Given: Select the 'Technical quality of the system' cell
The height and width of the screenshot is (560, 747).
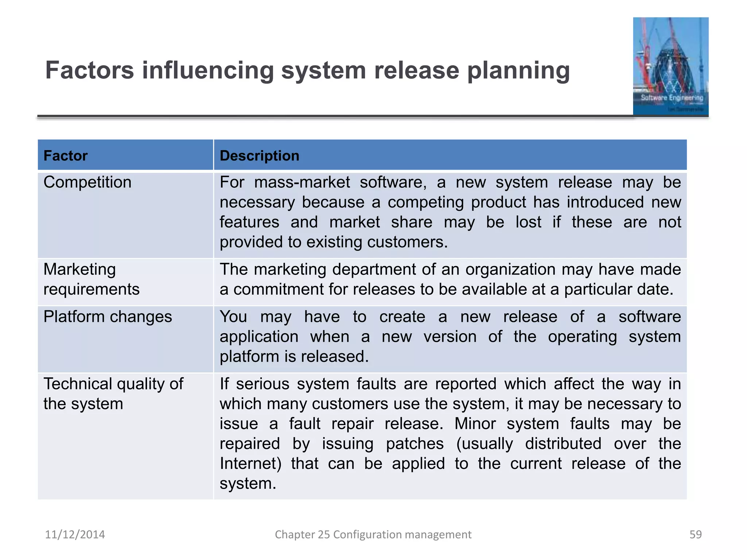Looking at the screenshot, I should tap(125, 436).
